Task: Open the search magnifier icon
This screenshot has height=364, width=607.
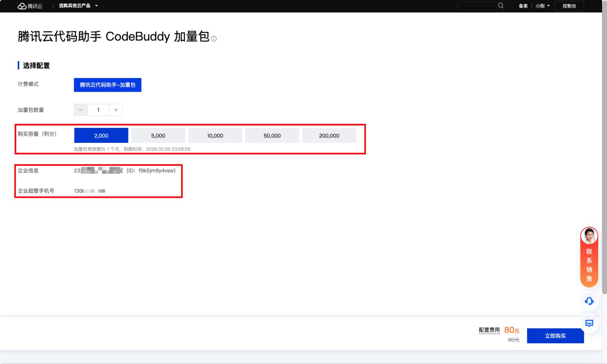Action: tap(501, 6)
